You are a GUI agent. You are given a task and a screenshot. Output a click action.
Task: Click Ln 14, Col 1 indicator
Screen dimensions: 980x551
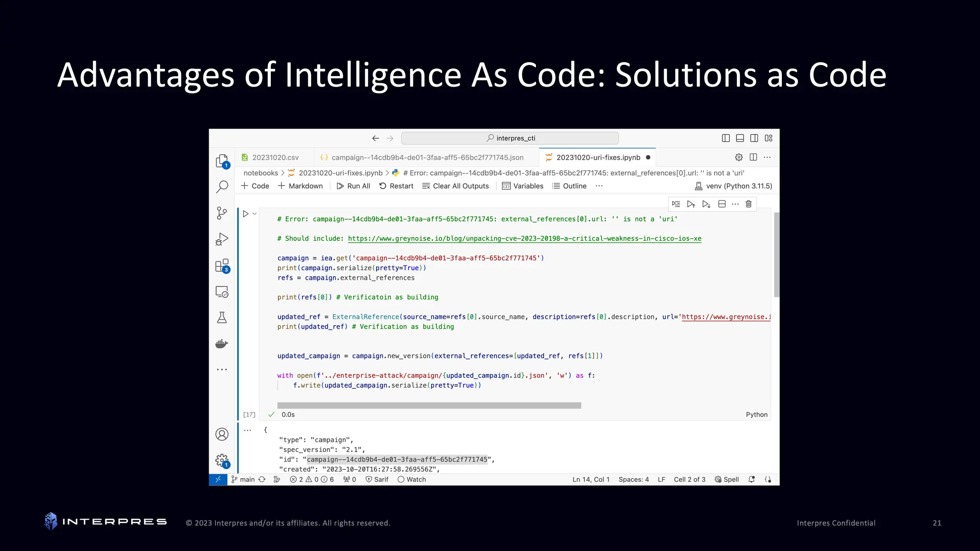pyautogui.click(x=591, y=479)
